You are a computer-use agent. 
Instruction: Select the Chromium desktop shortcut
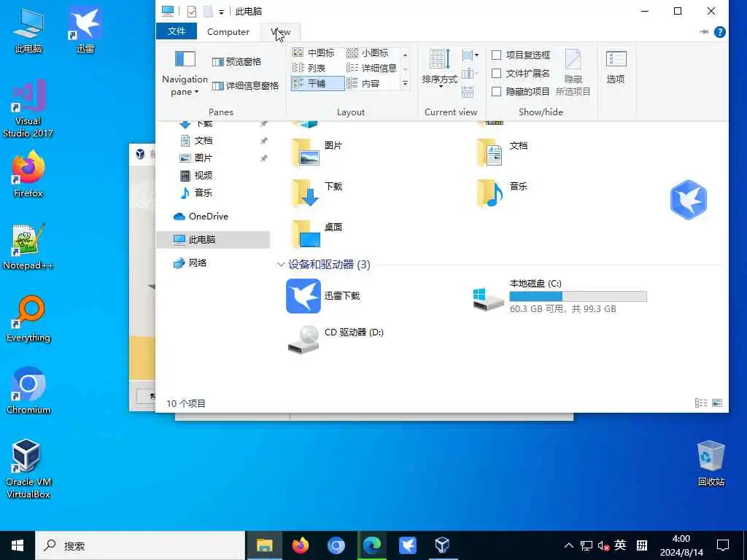(28, 391)
